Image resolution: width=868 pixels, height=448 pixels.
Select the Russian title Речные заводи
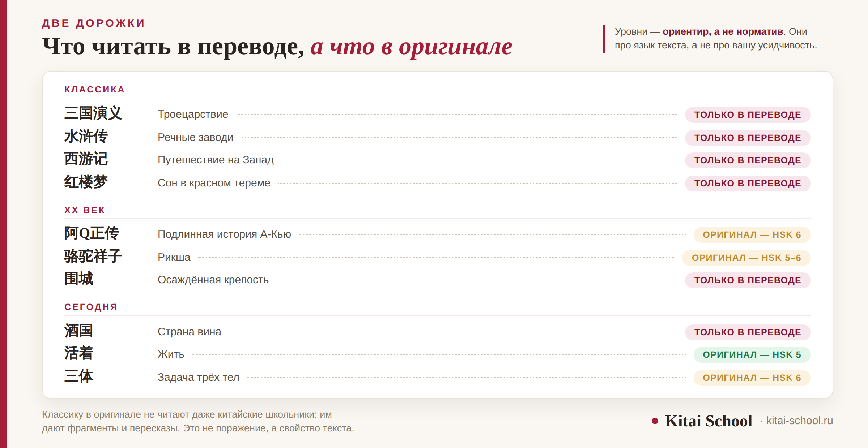pyautogui.click(x=195, y=137)
